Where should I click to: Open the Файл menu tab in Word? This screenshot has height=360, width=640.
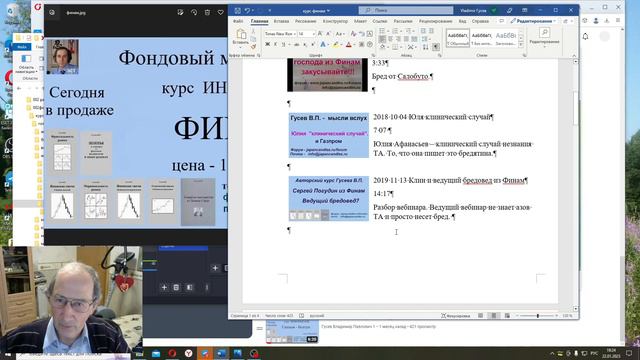coord(238,21)
